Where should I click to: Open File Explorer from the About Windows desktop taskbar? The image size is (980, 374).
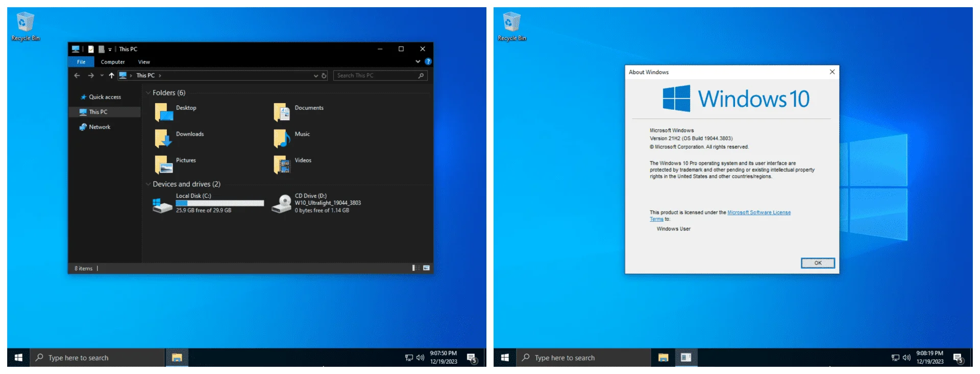pos(663,358)
